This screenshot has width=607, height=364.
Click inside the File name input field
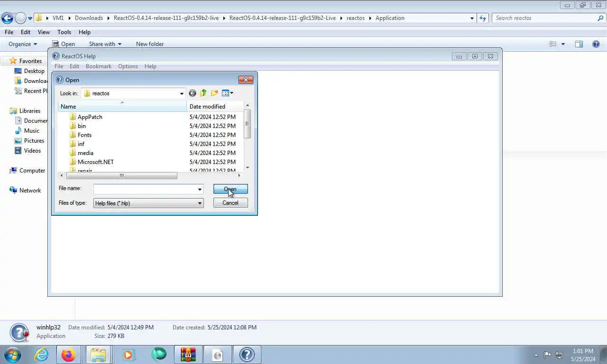(145, 189)
